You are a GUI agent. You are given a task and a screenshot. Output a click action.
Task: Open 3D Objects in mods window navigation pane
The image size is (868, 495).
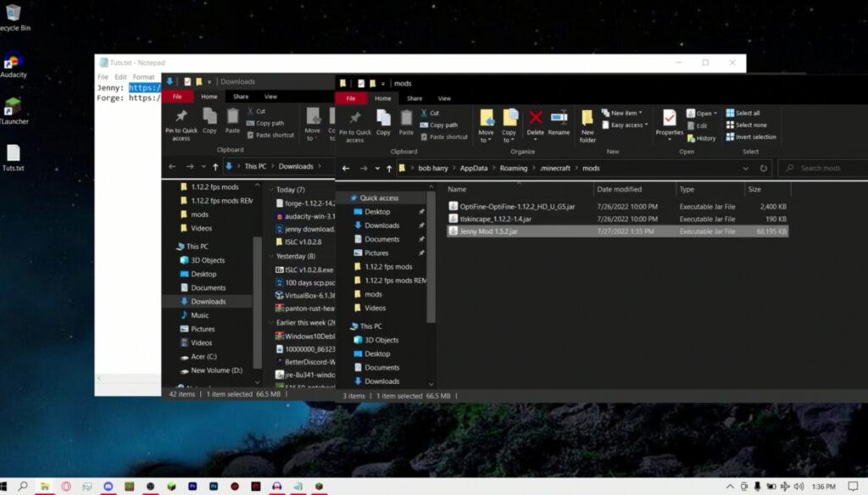click(x=381, y=340)
